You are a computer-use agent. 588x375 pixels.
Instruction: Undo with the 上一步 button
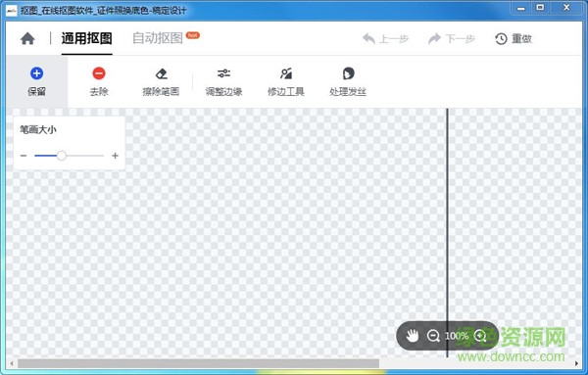(385, 38)
